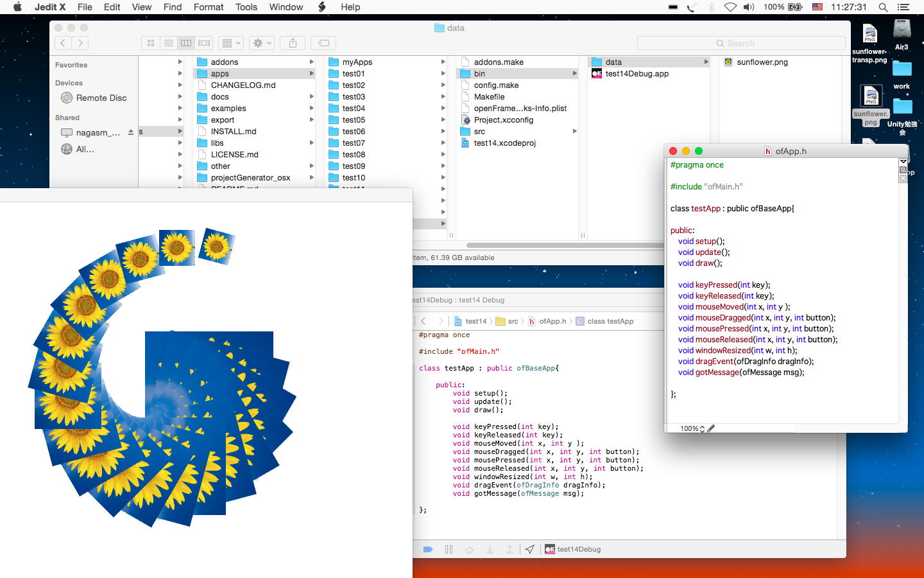Click the Finder share button
The image size is (924, 578).
[x=293, y=43]
